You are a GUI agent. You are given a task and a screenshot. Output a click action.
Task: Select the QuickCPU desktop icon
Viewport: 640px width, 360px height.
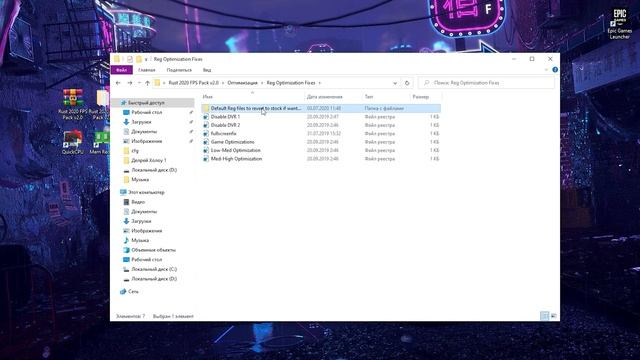(x=73, y=142)
